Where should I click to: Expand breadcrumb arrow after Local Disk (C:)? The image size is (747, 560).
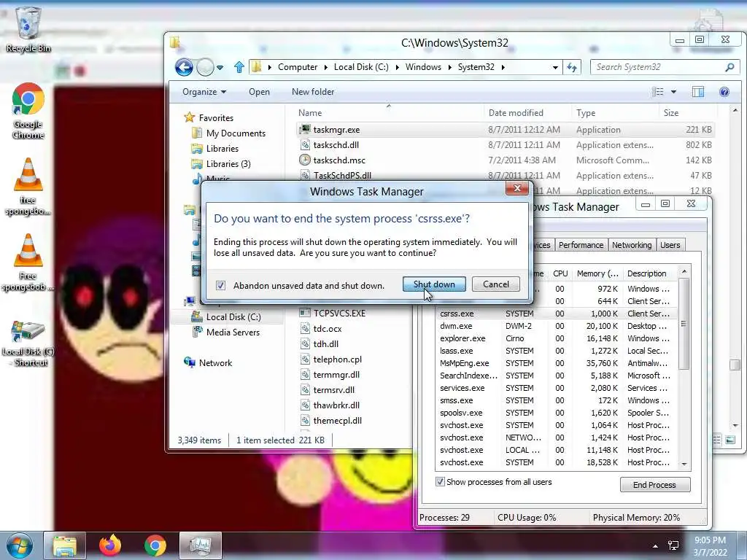[x=398, y=67]
